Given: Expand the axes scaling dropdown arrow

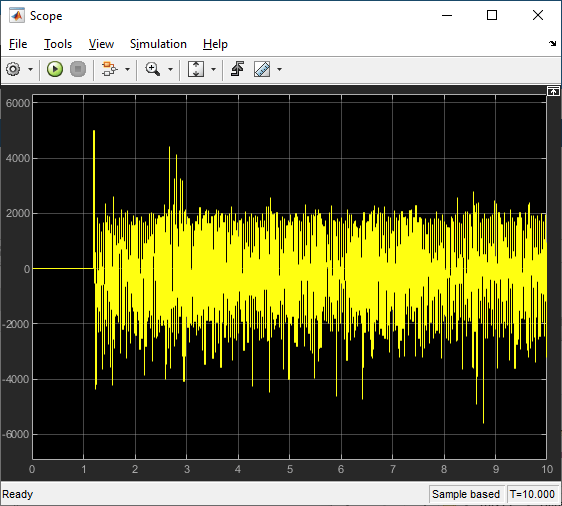Looking at the screenshot, I should click(x=214, y=70).
